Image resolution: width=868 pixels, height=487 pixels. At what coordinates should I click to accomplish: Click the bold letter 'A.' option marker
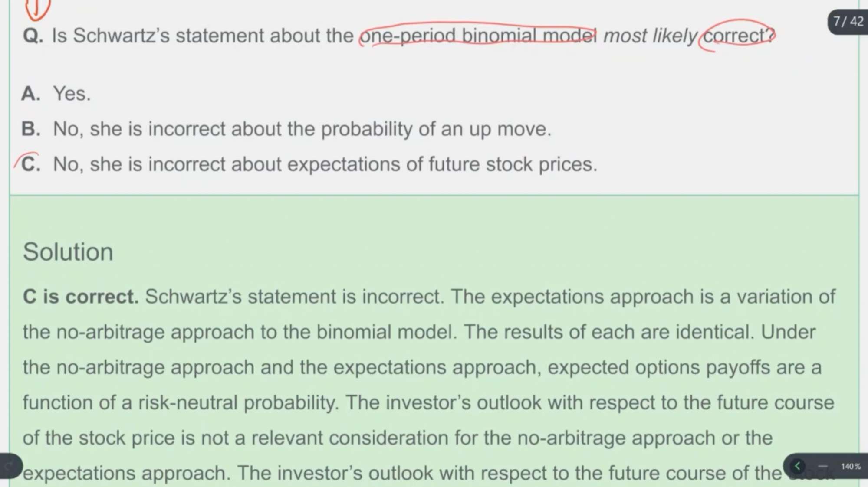pyautogui.click(x=31, y=93)
